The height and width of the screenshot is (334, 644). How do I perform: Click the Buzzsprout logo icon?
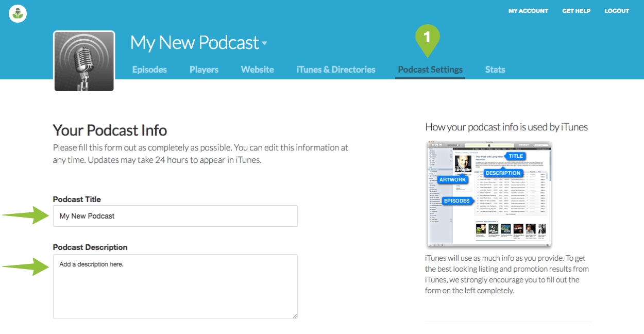[x=18, y=13]
